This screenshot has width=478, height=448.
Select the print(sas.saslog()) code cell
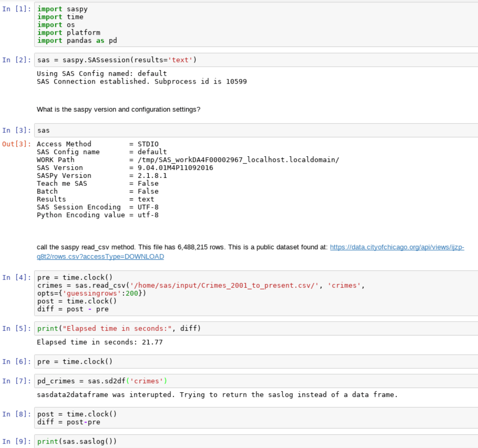pos(256,441)
